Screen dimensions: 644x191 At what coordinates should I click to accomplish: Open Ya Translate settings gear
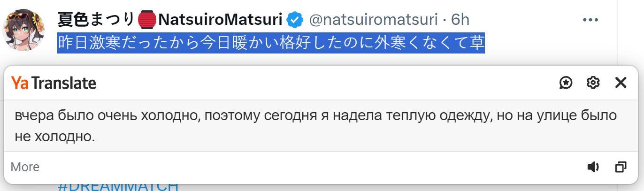pyautogui.click(x=593, y=83)
